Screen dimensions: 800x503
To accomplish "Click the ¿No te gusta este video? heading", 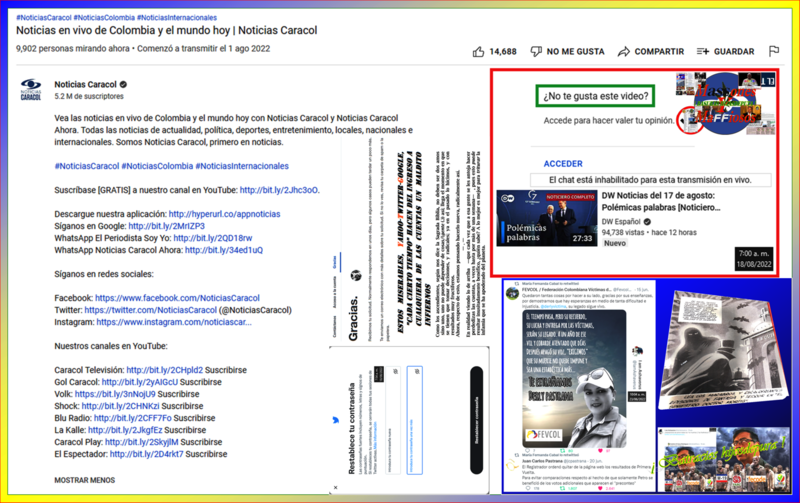I will pos(595,96).
